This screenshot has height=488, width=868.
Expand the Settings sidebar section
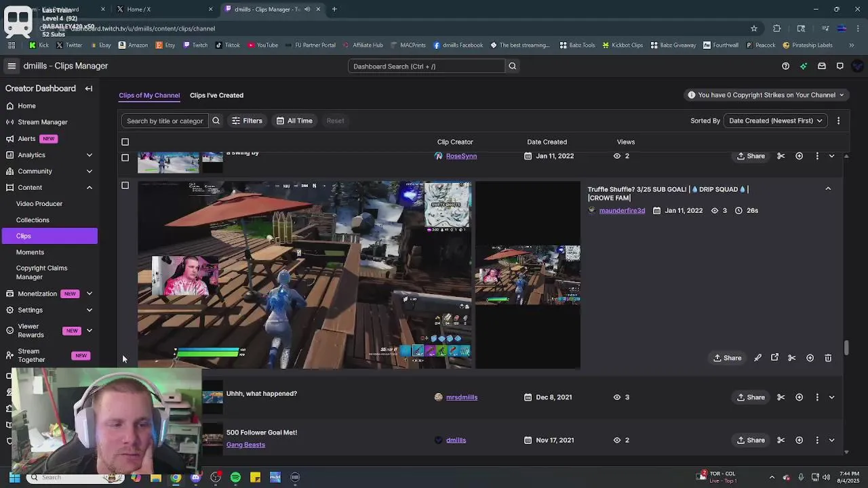point(89,310)
